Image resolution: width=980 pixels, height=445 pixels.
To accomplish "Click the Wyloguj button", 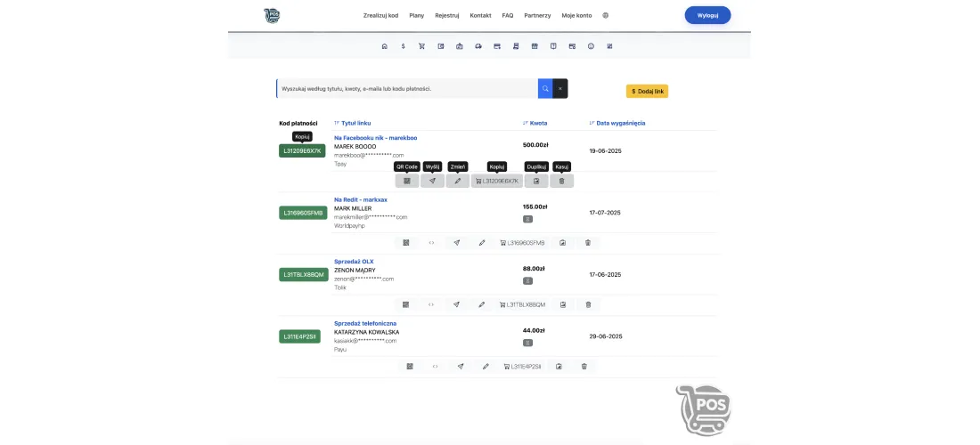I will pyautogui.click(x=707, y=15).
